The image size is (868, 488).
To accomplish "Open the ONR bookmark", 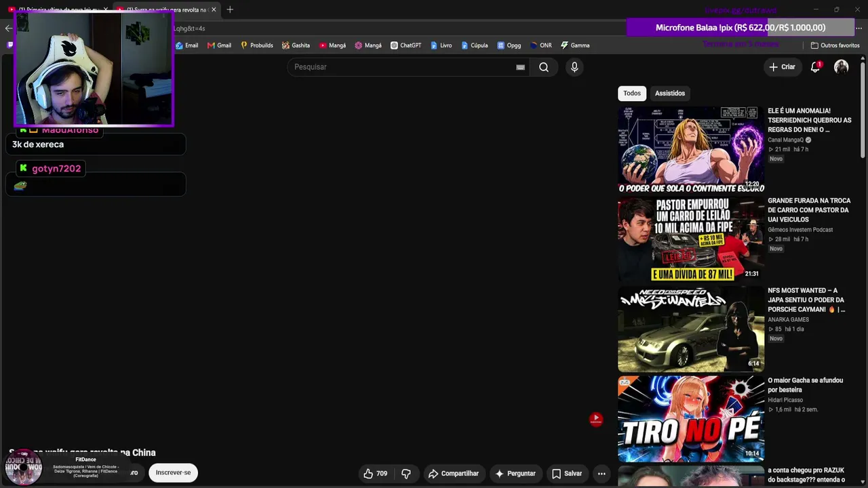I will [540, 45].
